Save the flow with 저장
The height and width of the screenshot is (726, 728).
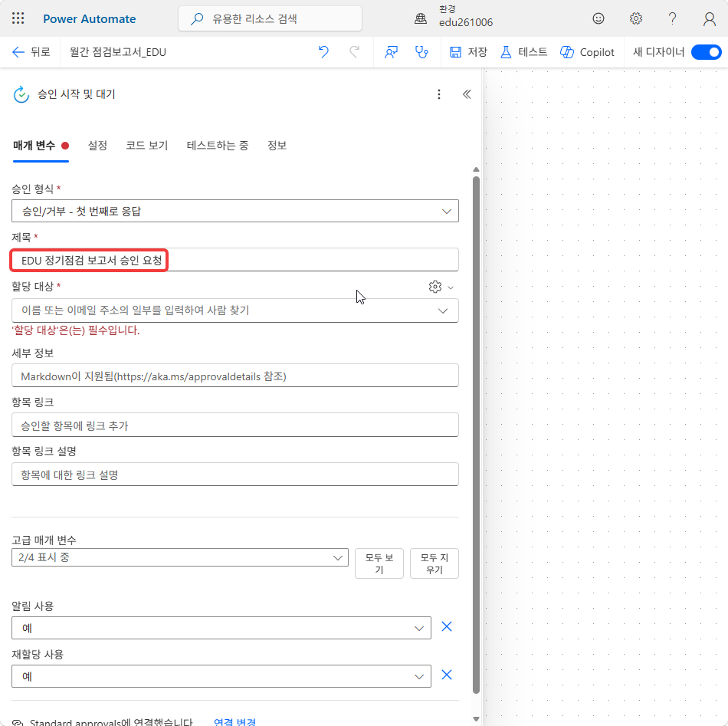click(468, 52)
